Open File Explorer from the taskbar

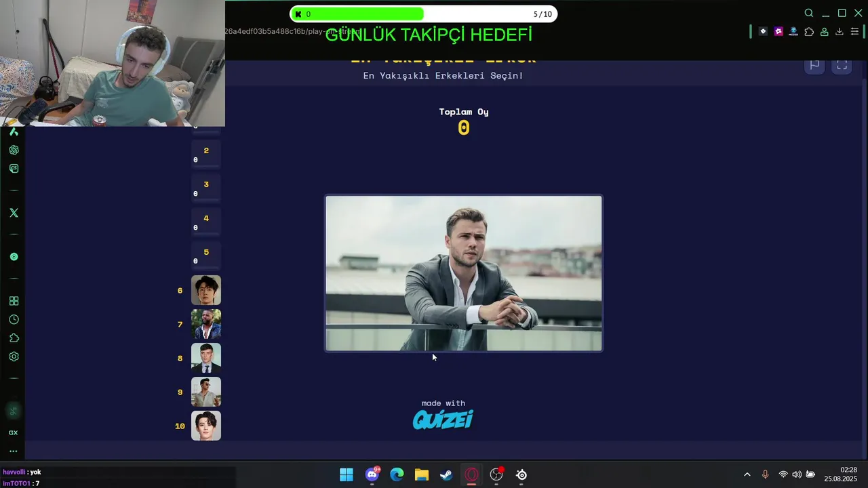click(422, 474)
